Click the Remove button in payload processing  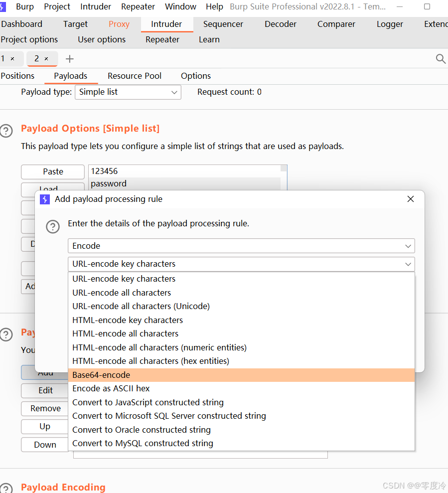coord(44,408)
